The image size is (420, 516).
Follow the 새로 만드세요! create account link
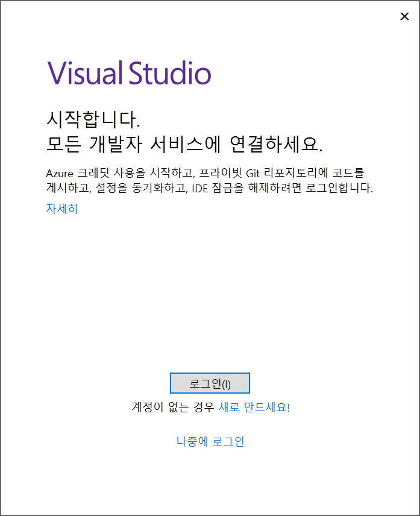pyautogui.click(x=254, y=407)
